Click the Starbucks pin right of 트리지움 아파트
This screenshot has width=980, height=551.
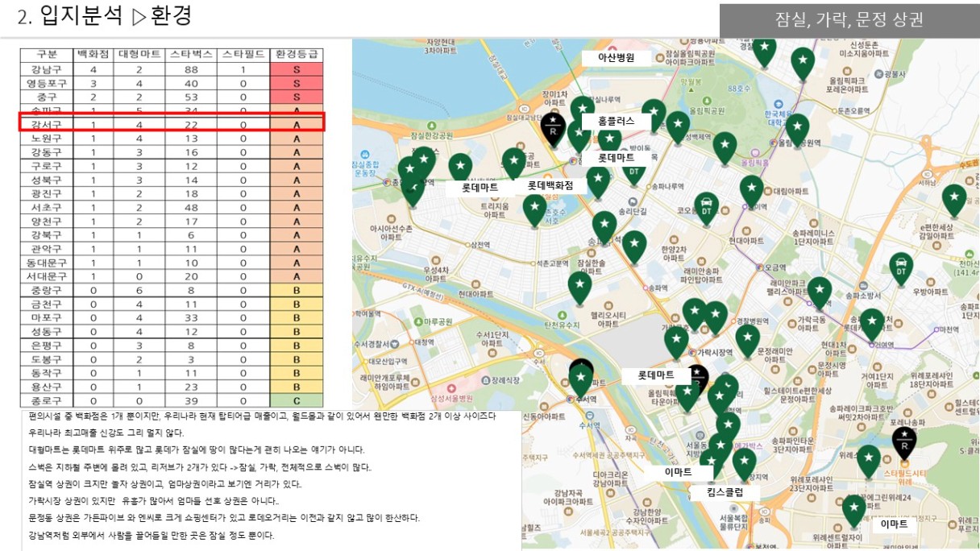pos(534,209)
